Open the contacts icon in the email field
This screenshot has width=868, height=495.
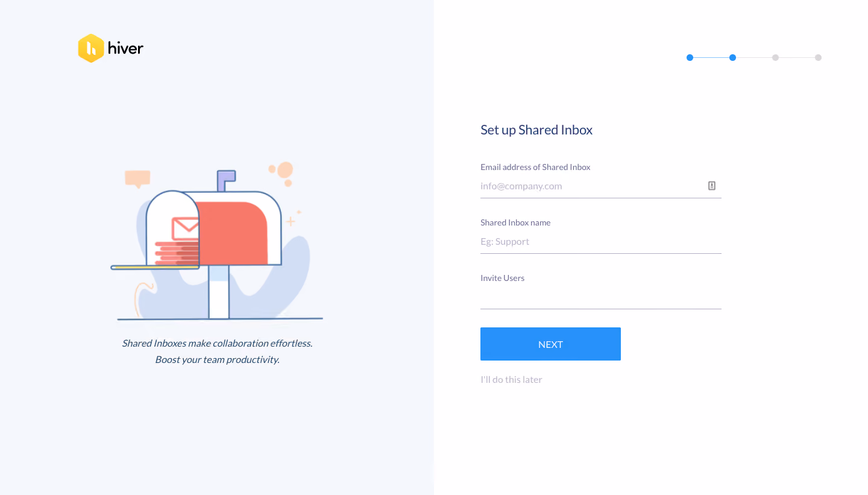(x=712, y=186)
